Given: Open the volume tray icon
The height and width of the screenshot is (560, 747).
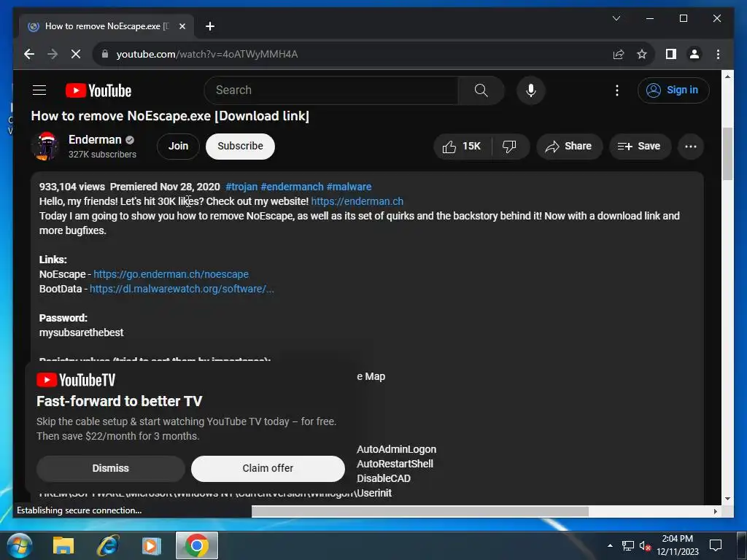Looking at the screenshot, I should [645, 545].
